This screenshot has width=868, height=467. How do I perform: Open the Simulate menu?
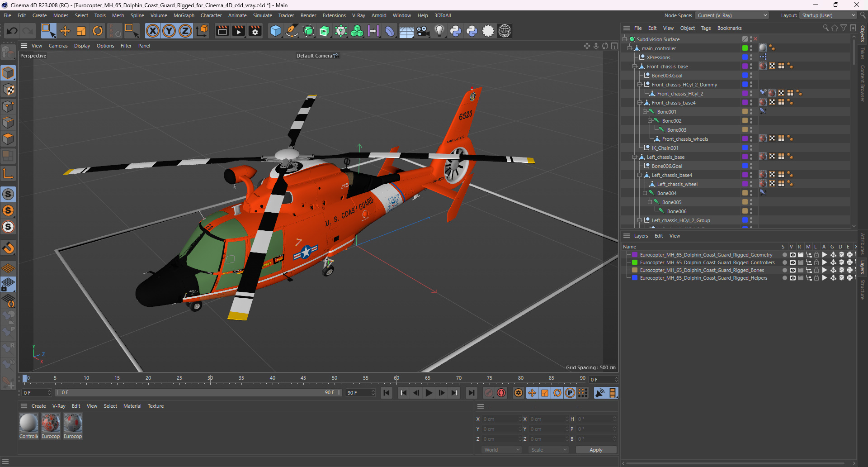coord(262,15)
